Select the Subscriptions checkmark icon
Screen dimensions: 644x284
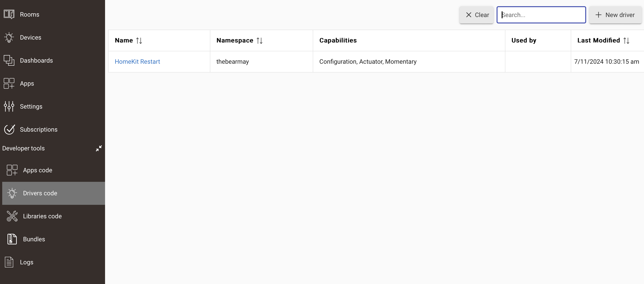click(x=9, y=129)
